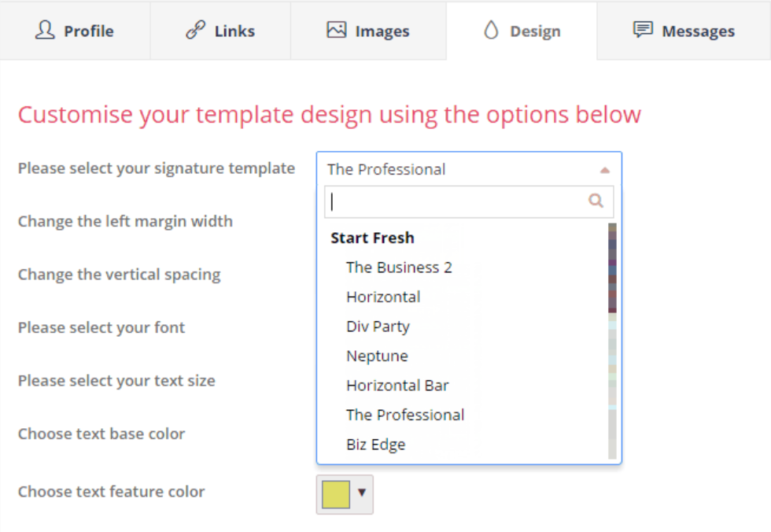Select the Horizontal Bar template
Screen dimensions: 771x532
pyautogui.click(x=397, y=385)
